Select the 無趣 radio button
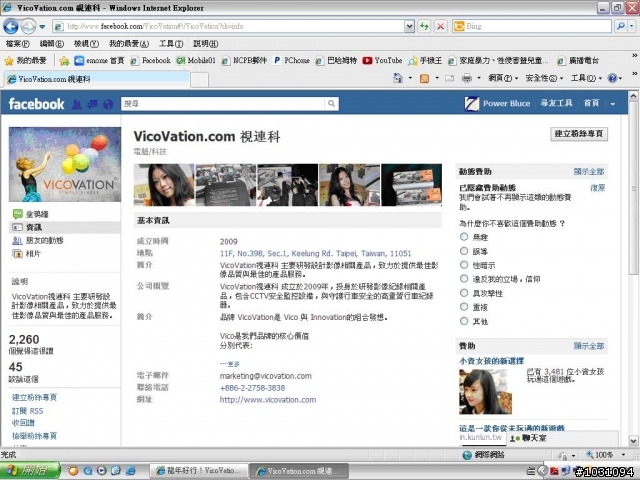This screenshot has height=480, width=640. point(464,236)
